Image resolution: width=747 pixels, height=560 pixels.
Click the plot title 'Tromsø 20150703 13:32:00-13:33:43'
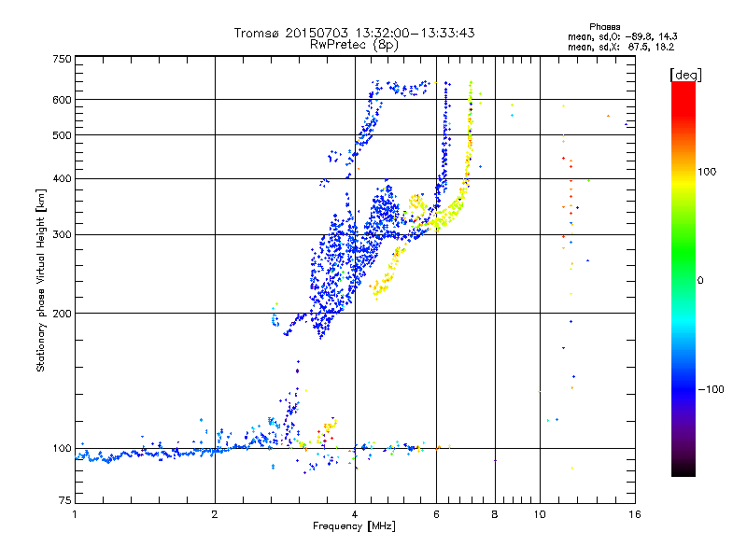[354, 33]
